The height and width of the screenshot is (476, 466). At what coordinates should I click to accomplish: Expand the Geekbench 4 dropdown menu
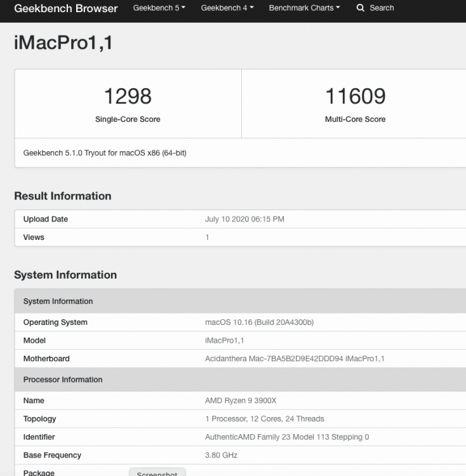[227, 8]
